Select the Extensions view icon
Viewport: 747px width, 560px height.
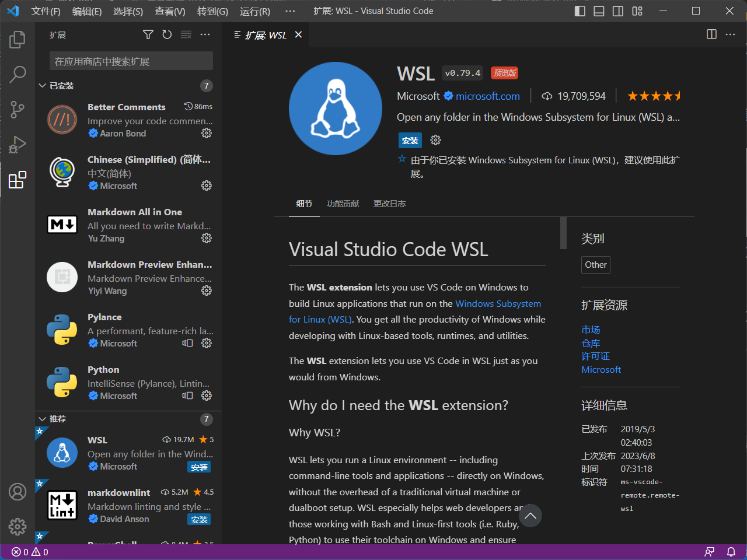click(x=18, y=179)
